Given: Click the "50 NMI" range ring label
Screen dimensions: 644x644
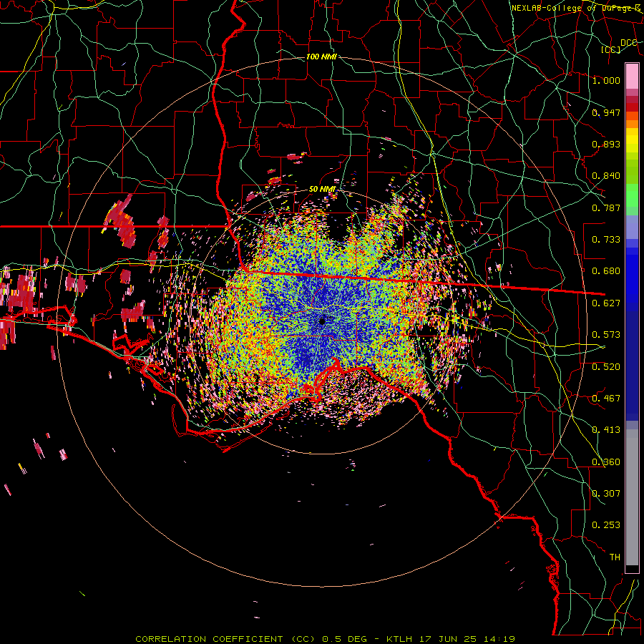Looking at the screenshot, I should 322,190.
